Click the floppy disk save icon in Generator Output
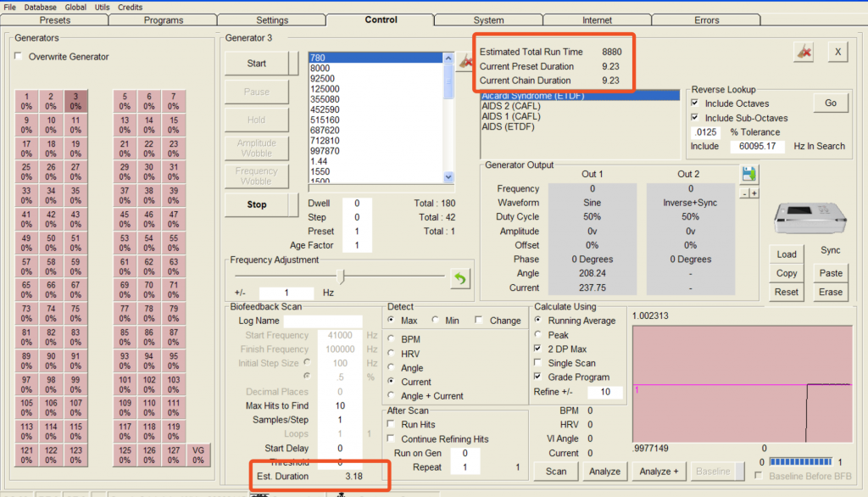Image resolution: width=868 pixels, height=497 pixels. pyautogui.click(x=749, y=174)
